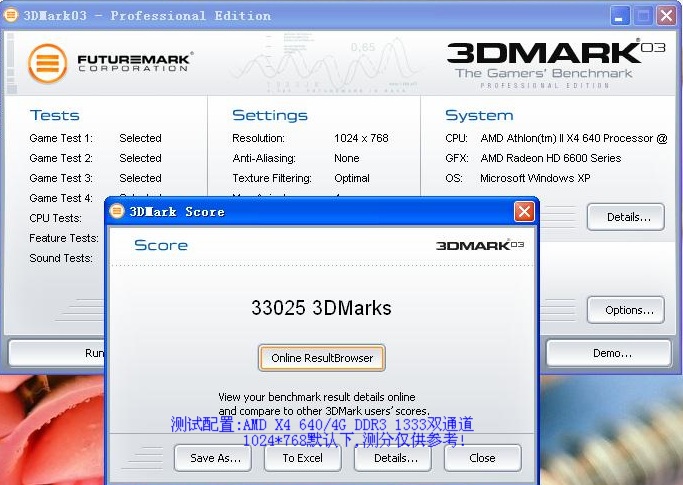Click the Game Test 3 label
This screenshot has width=683, height=485.
pos(61,178)
